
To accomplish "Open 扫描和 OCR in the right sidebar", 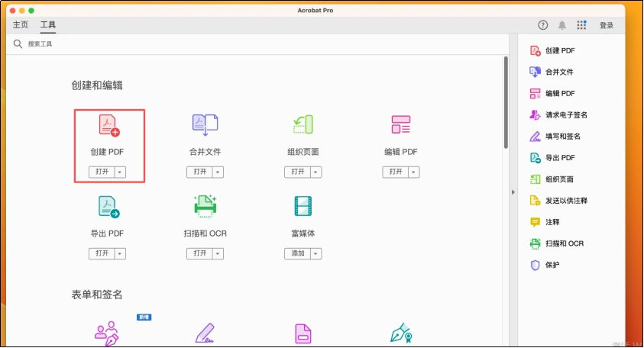I will point(557,243).
